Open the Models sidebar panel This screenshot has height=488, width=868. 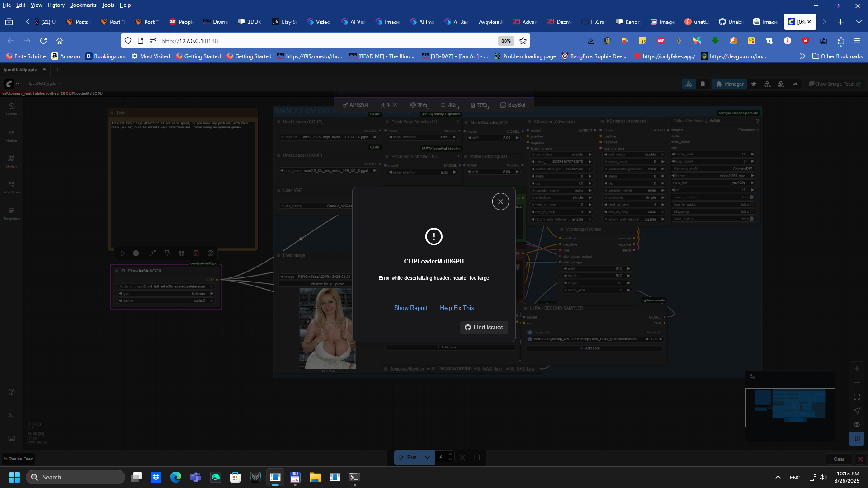pyautogui.click(x=12, y=161)
